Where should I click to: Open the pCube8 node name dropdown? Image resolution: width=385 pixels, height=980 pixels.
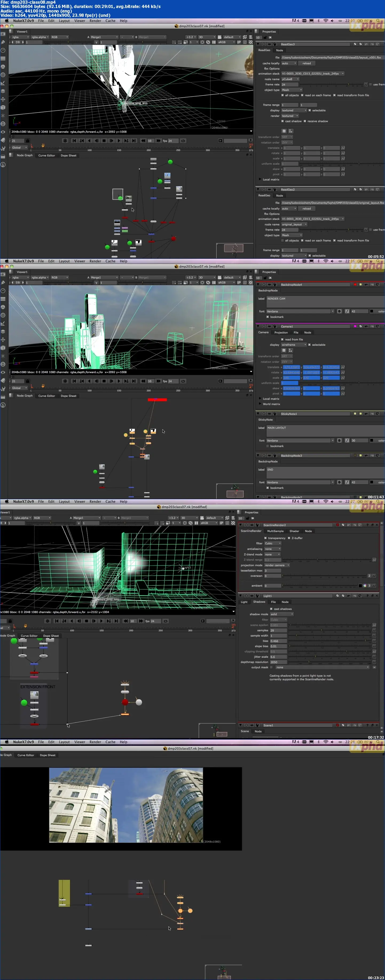[x=290, y=79]
